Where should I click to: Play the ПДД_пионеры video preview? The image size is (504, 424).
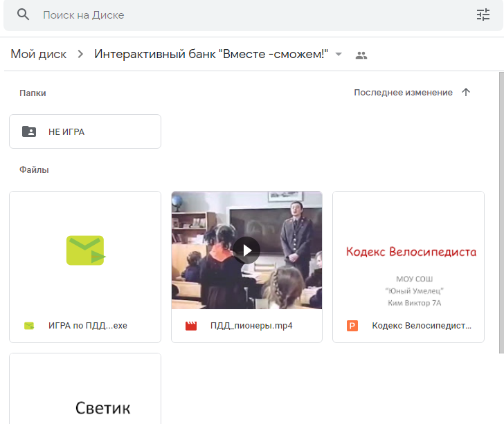[246, 250]
